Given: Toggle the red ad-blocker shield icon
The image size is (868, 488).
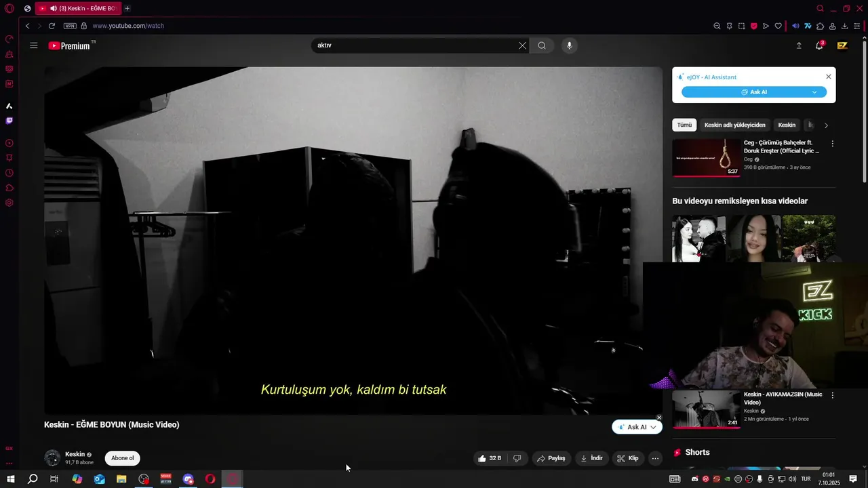Looking at the screenshot, I should (x=753, y=26).
